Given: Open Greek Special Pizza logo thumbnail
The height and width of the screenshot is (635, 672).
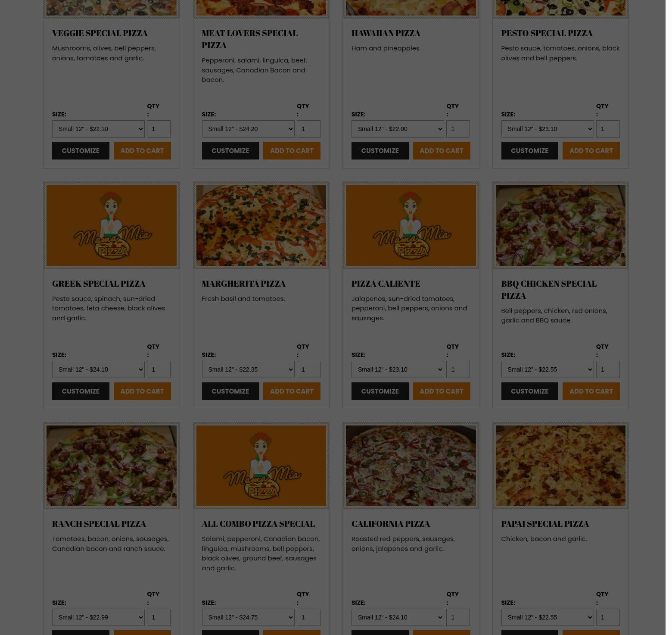Looking at the screenshot, I should point(111,225).
